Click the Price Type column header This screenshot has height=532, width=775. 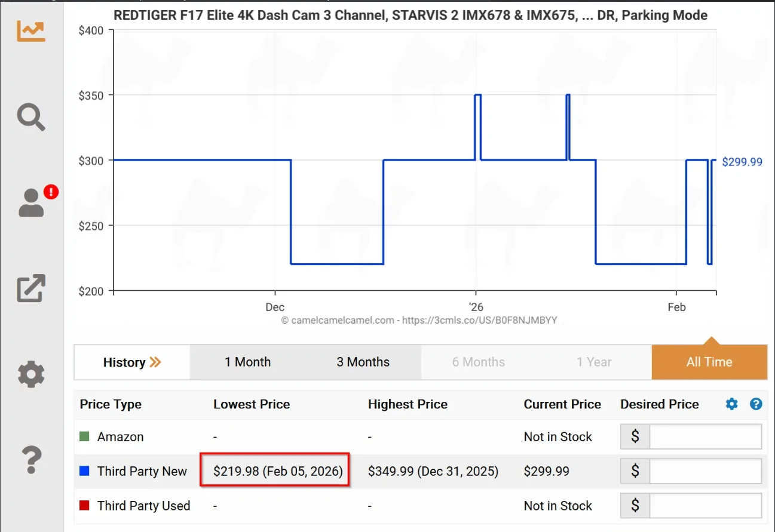coord(111,404)
